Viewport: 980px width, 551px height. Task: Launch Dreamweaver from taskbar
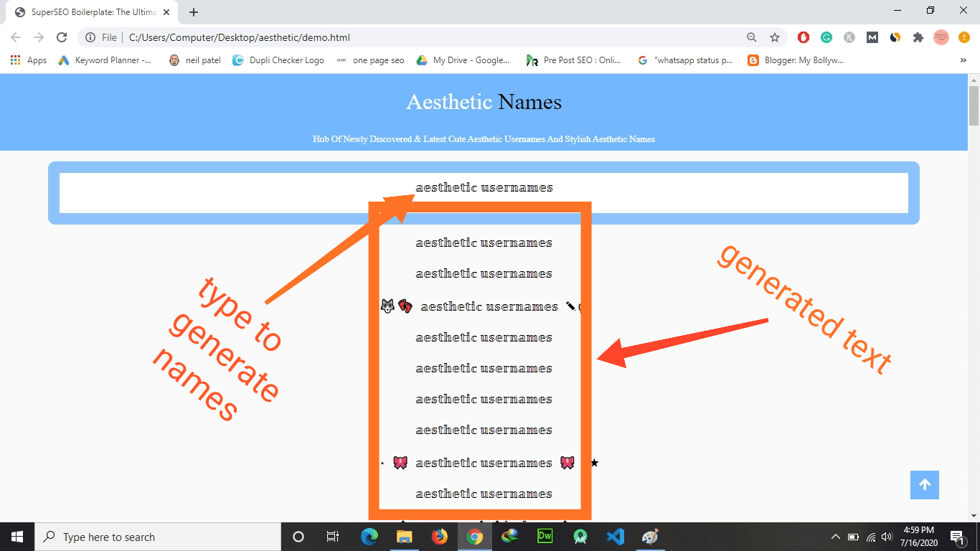pos(545,537)
